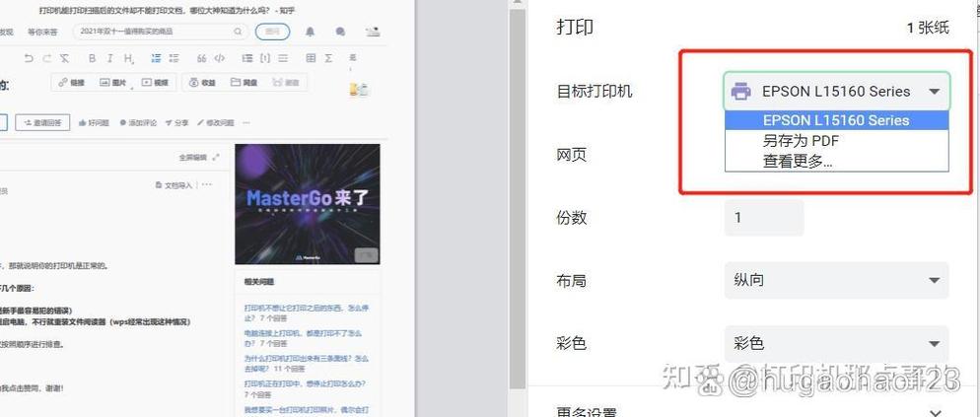Screen dimensions: 980x417
Task: Click the copies number field
Action: 764,218
